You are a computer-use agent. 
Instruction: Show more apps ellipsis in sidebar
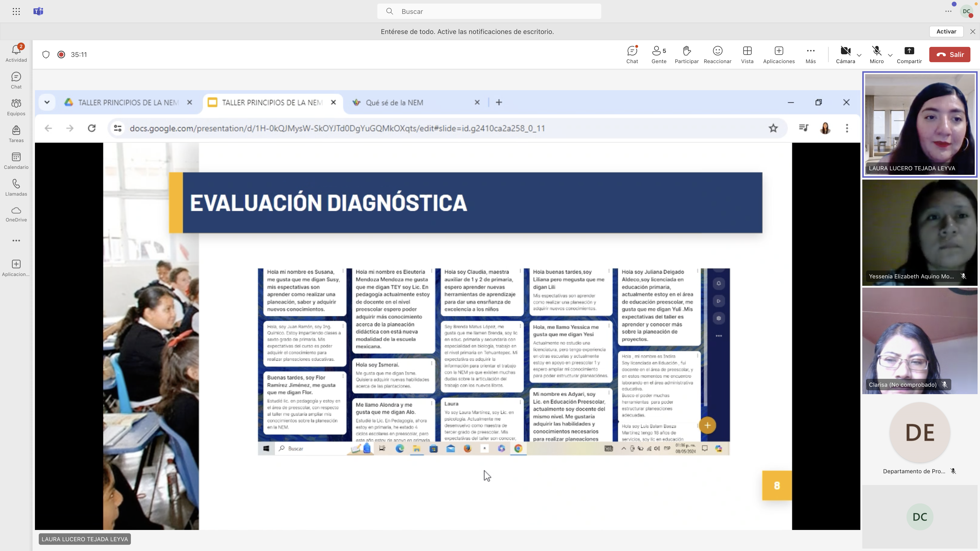click(16, 240)
